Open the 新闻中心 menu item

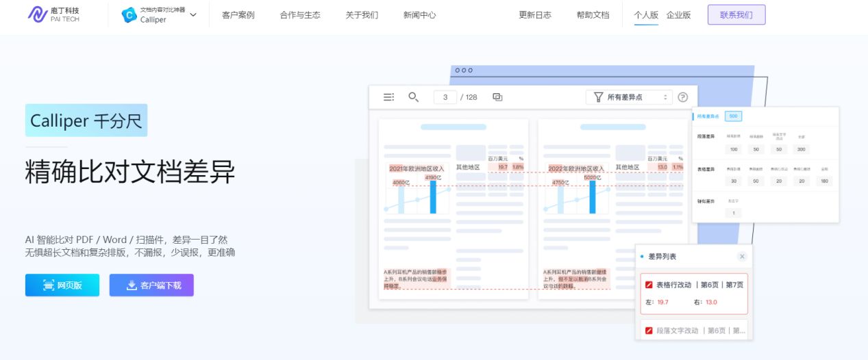tap(419, 15)
